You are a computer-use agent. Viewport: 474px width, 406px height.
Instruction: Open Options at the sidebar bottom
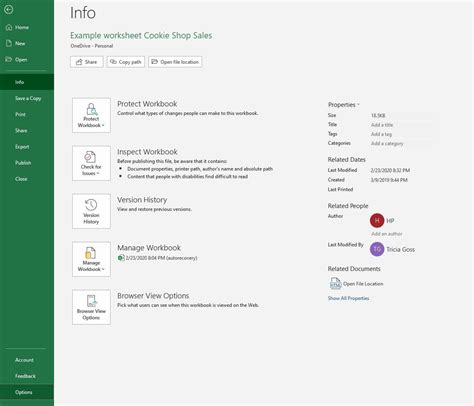coord(27,392)
